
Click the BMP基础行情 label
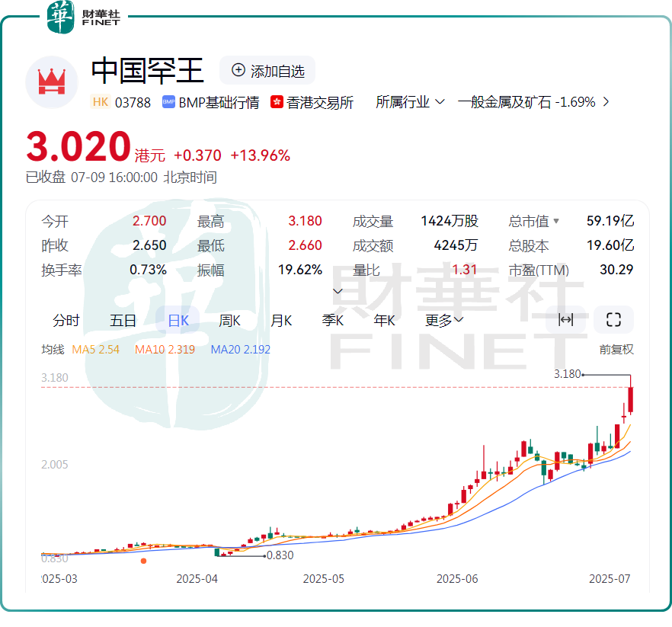point(219,102)
